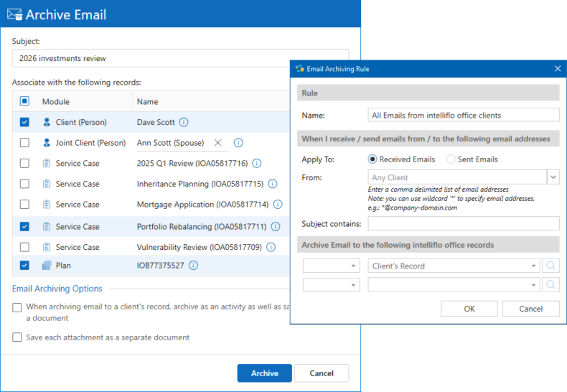Click info icon for 2025 Q1 Review

(256, 164)
